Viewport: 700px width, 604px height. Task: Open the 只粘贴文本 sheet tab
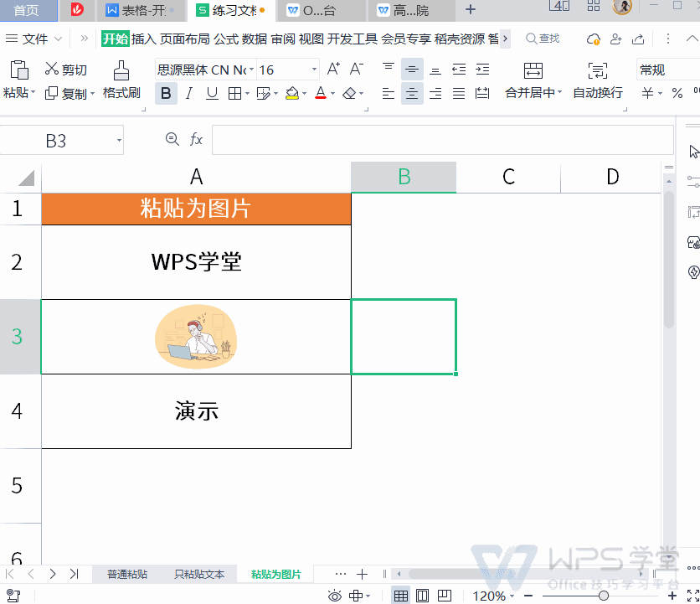point(199,574)
